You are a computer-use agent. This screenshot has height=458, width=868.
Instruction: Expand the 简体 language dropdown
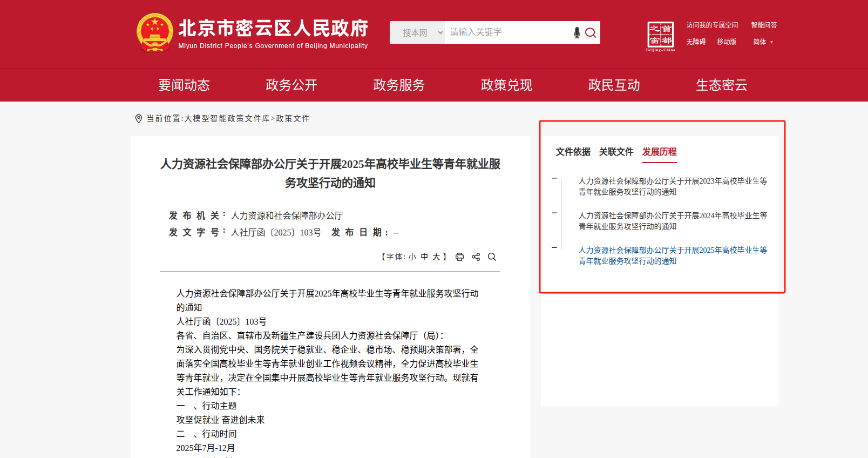(x=763, y=42)
